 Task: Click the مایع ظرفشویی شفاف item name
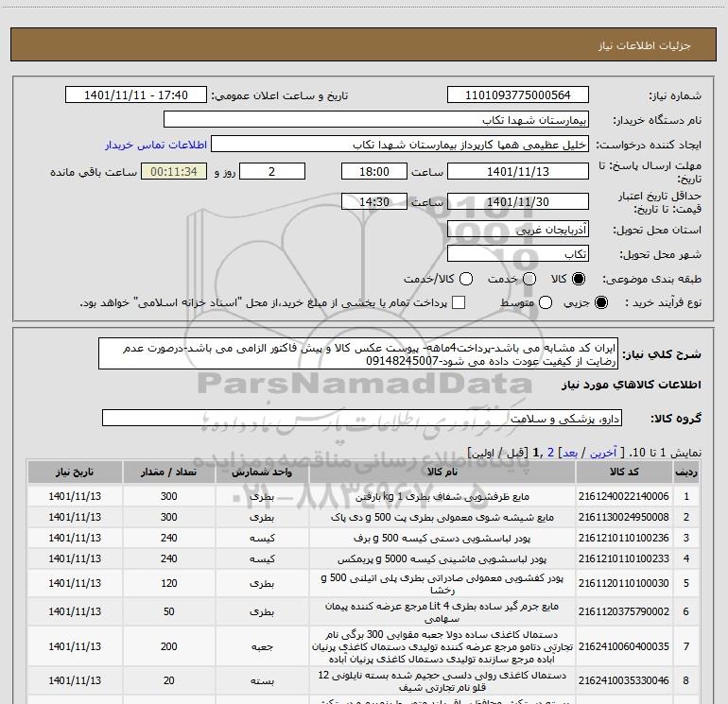click(442, 496)
